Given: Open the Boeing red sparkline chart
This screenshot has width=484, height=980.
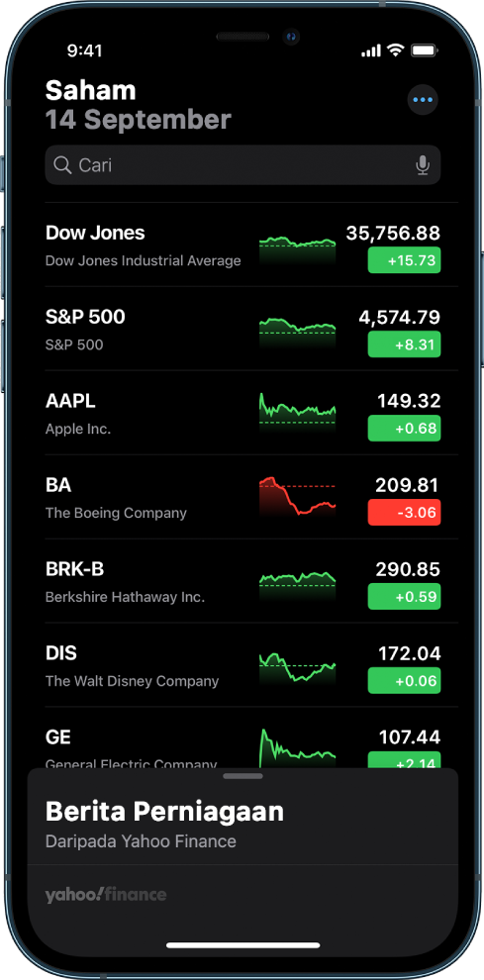Looking at the screenshot, I should pyautogui.click(x=298, y=496).
